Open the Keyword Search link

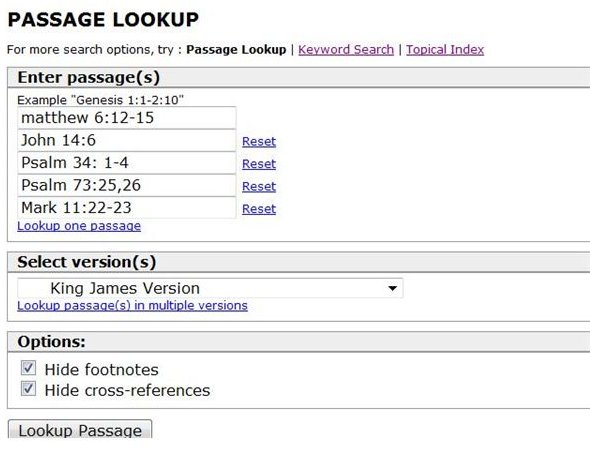click(346, 50)
